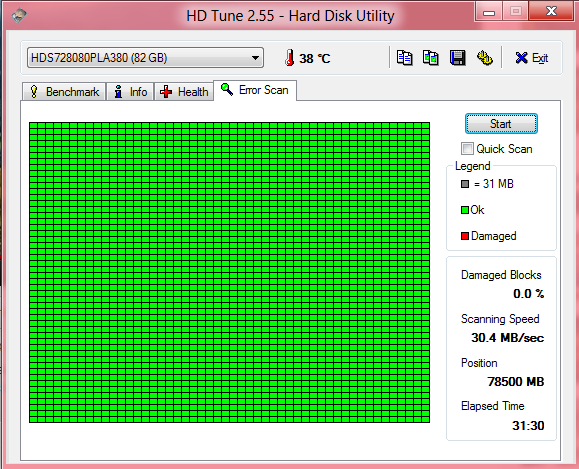
Task: Switch to the Benchmark tab
Action: click(64, 92)
